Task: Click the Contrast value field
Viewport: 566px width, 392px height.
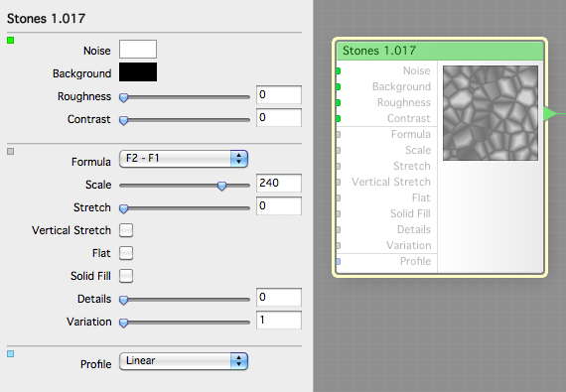Action: (x=279, y=118)
